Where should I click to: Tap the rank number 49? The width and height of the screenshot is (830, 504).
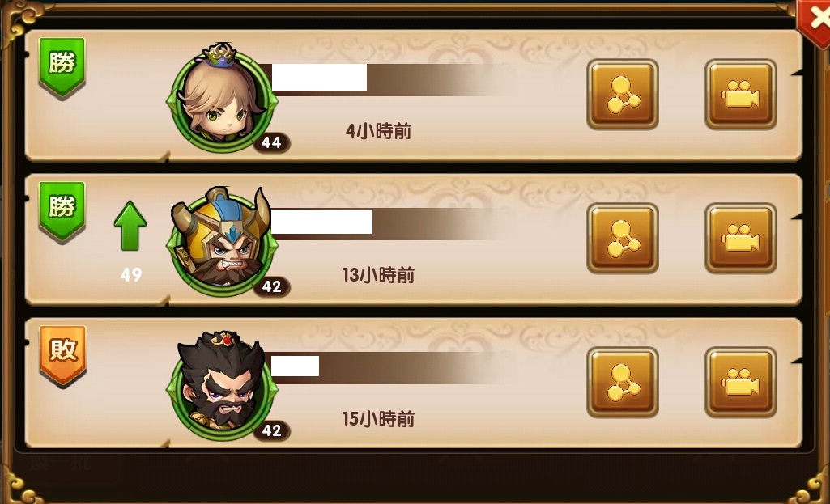click(130, 274)
